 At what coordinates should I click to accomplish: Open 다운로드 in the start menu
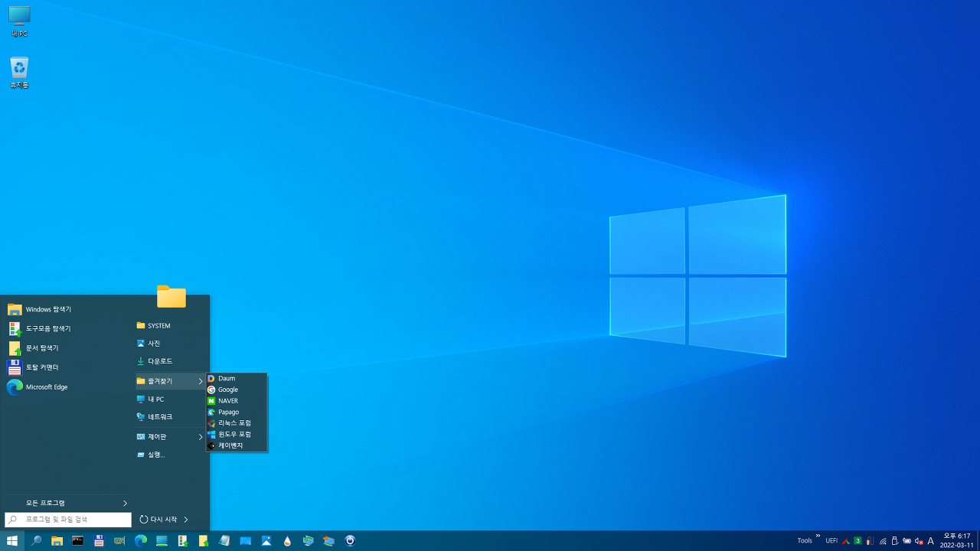tap(170, 361)
